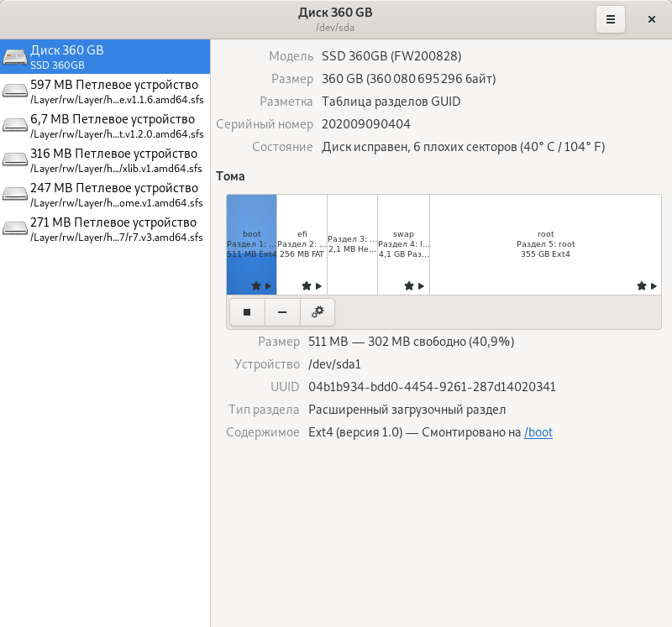
Task: Select the 6,7 MB Петлевое устройство entry
Action: (x=113, y=126)
